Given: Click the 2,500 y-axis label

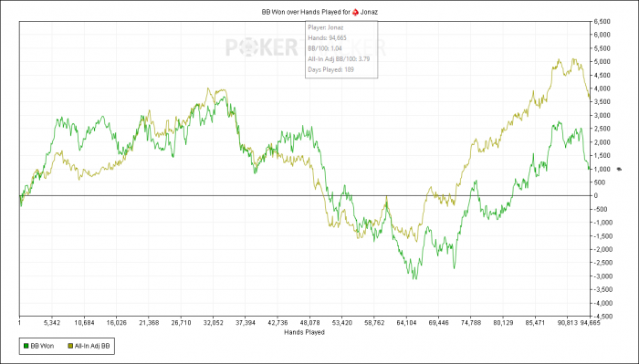Looking at the screenshot, I should [602, 129].
